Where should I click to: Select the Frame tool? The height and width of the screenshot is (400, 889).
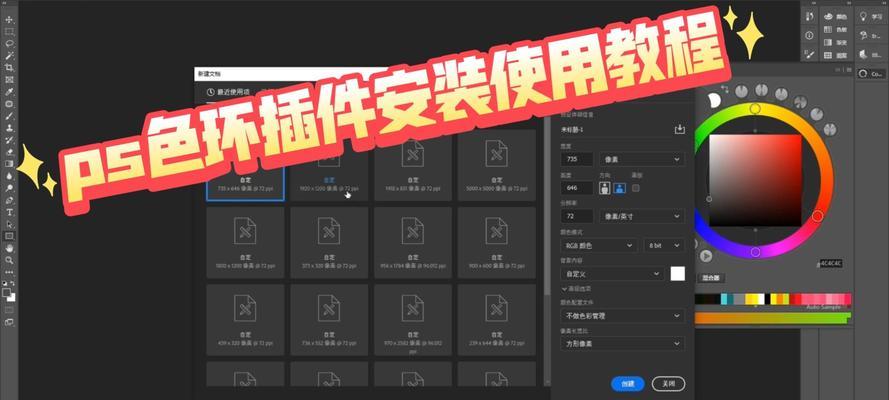pyautogui.click(x=10, y=80)
